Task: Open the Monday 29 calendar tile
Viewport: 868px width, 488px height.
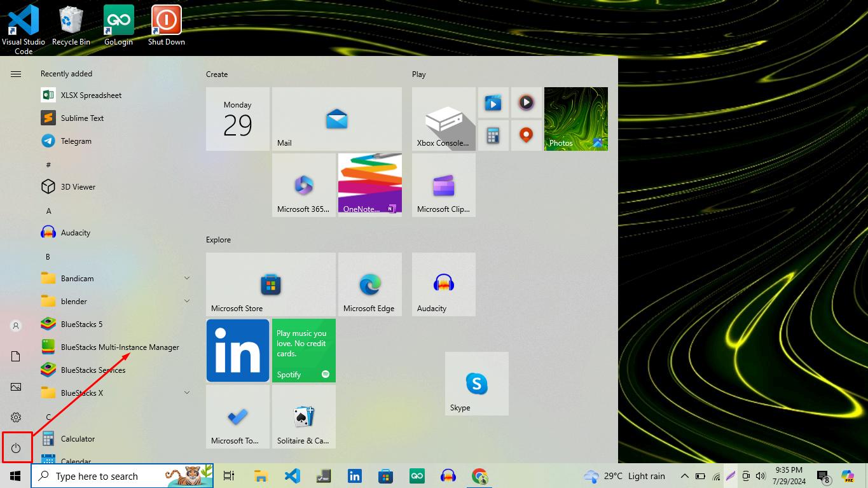Action: (x=238, y=119)
